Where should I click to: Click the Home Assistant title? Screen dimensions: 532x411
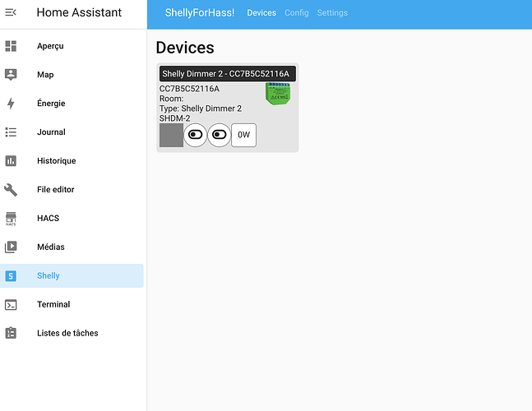coord(79,12)
